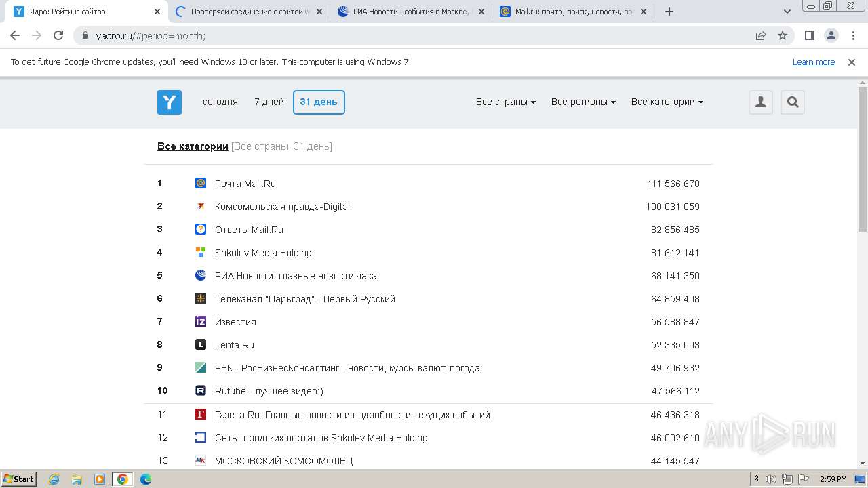Open the Learn more link

(814, 62)
